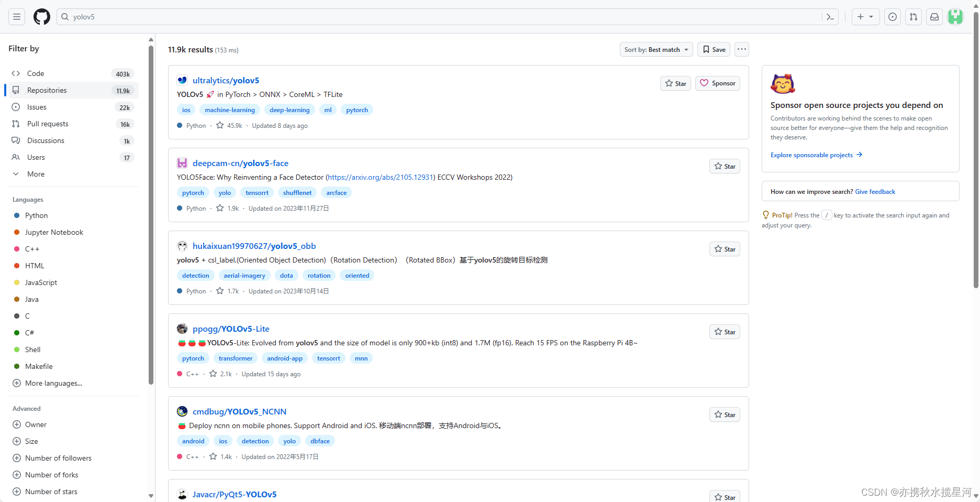Star the ppogg/YOLOv5-Lite repository

[725, 332]
